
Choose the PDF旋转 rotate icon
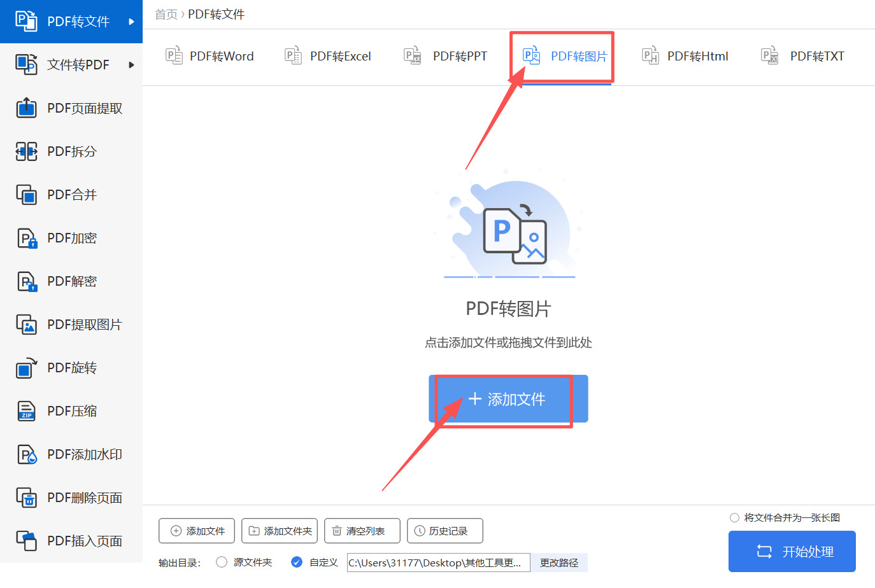click(x=26, y=368)
